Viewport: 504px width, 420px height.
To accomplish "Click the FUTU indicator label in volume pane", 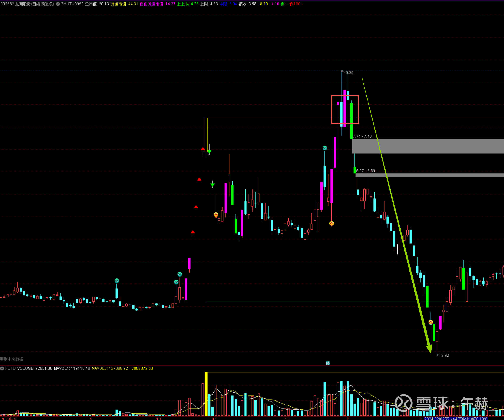I will [10, 368].
